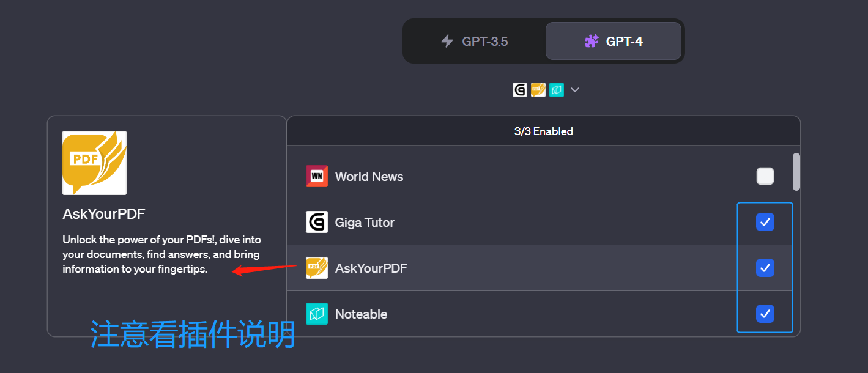Click the Giga Tutor plugin icon in list
This screenshot has height=373, width=868.
[x=317, y=222]
